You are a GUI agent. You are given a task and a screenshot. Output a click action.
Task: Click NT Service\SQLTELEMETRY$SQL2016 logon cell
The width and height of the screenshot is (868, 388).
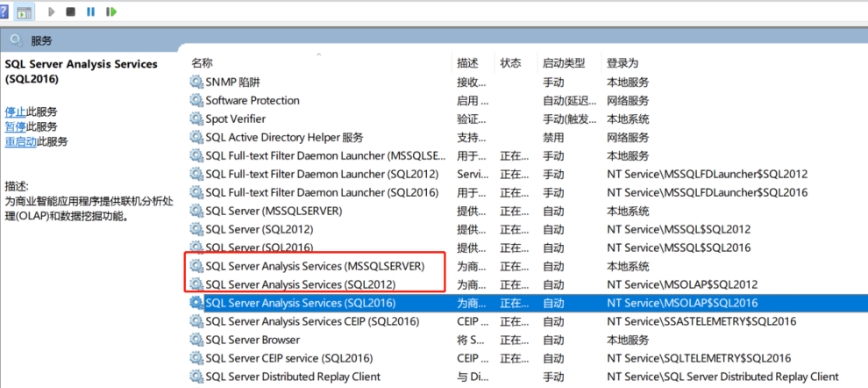[x=699, y=358]
